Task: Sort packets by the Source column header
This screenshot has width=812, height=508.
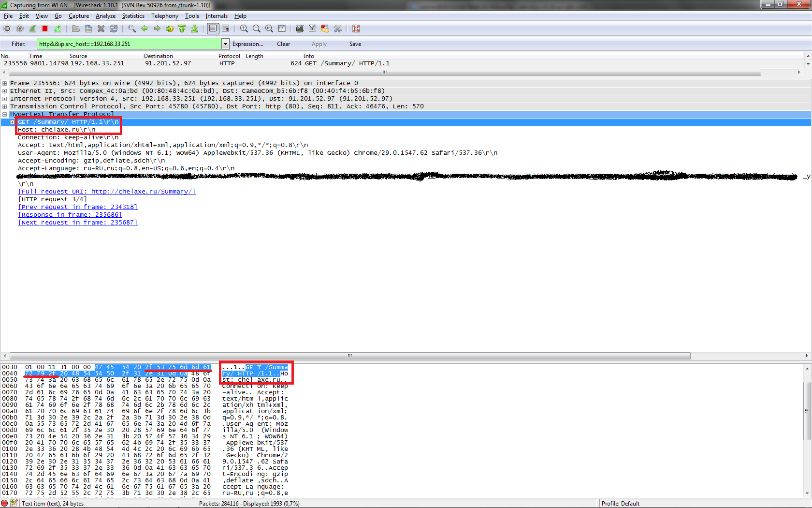Action: (x=78, y=56)
